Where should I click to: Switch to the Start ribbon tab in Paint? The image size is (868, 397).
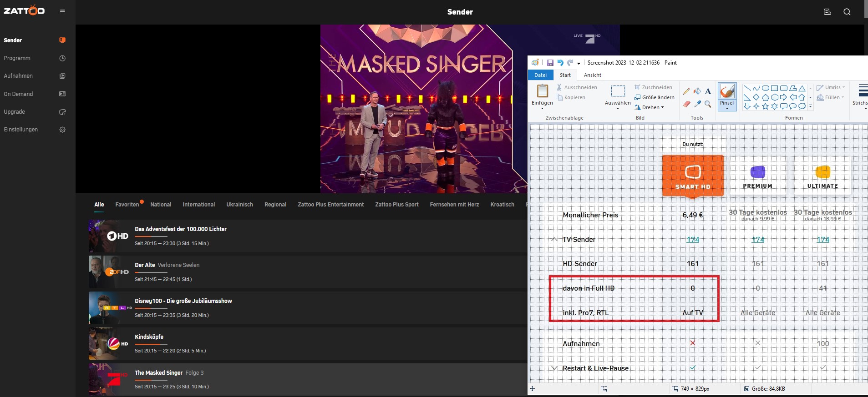(x=565, y=75)
